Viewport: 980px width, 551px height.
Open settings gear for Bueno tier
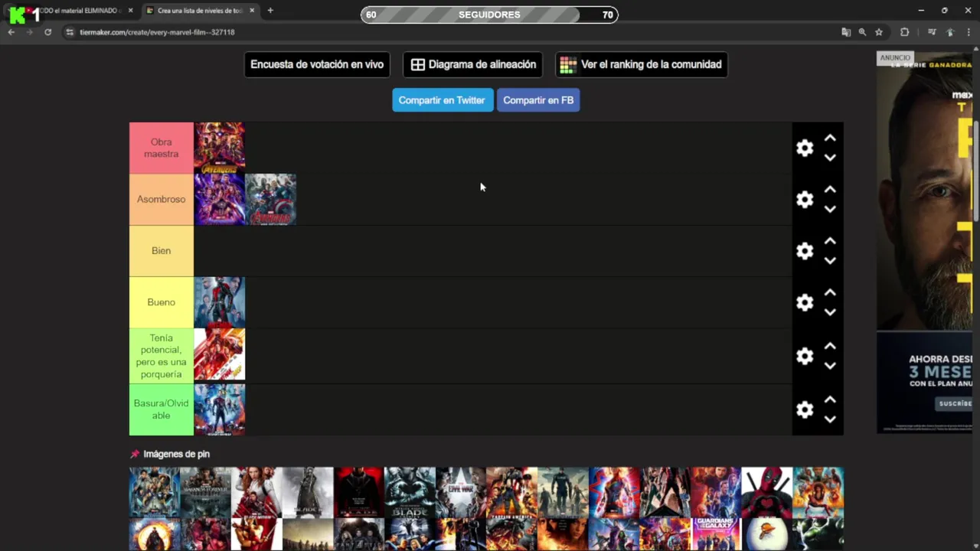[x=804, y=302]
